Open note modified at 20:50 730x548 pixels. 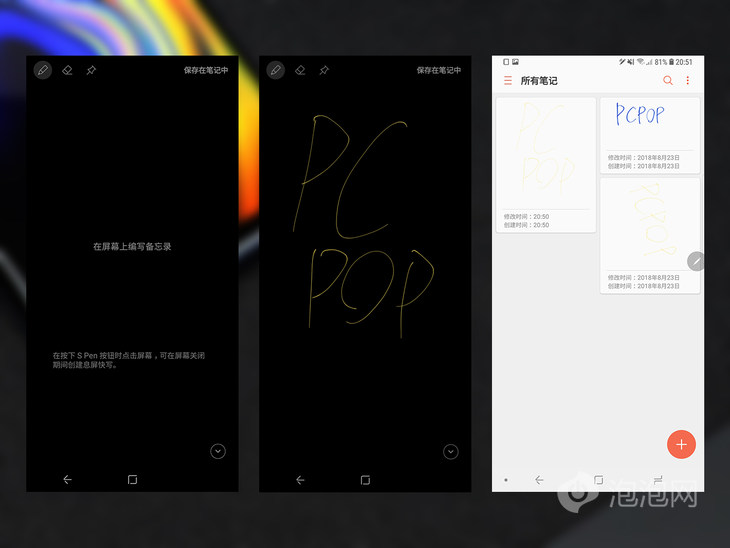(x=546, y=165)
